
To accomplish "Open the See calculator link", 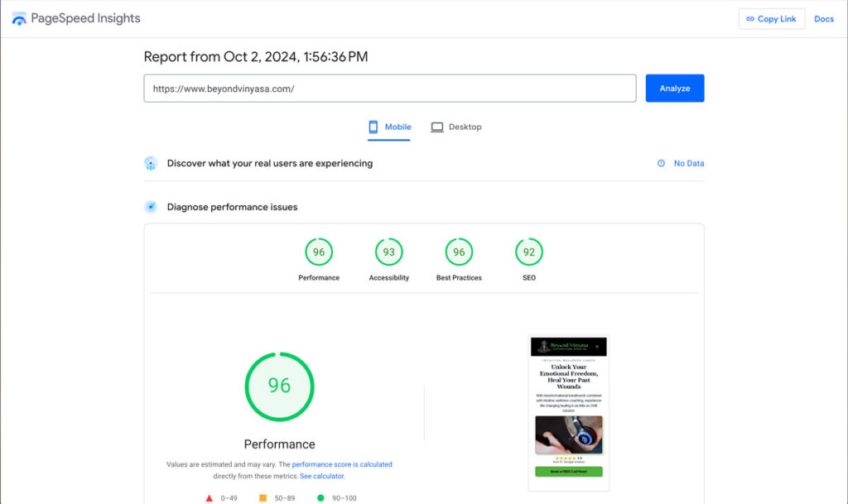I will point(322,476).
